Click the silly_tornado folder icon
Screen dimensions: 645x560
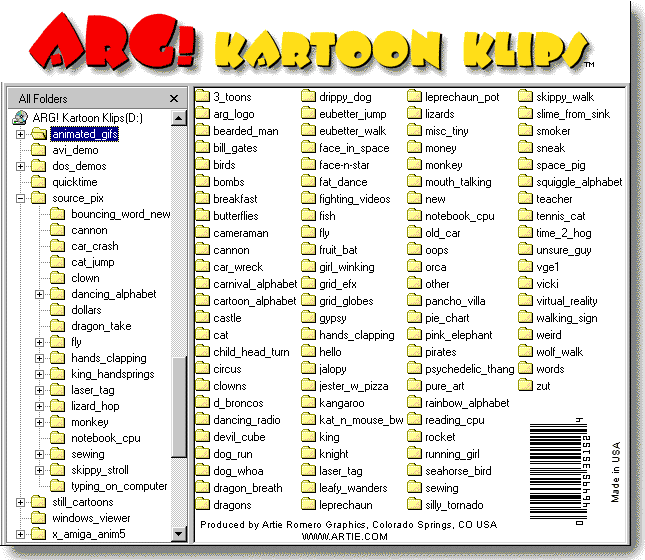414,504
